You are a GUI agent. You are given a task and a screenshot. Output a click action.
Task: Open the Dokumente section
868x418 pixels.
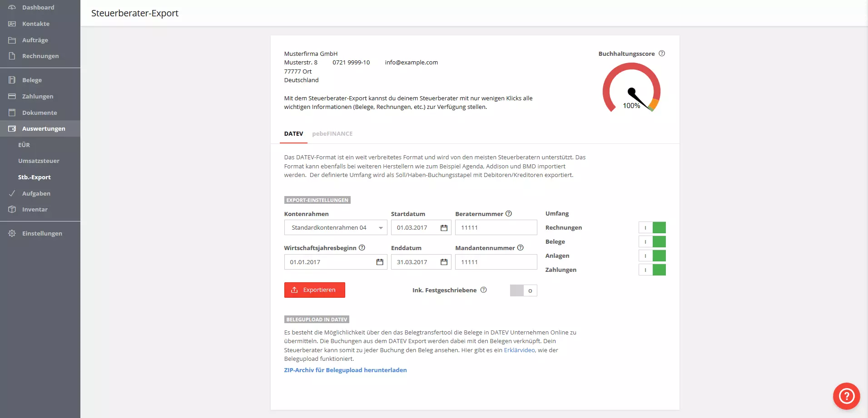39,113
